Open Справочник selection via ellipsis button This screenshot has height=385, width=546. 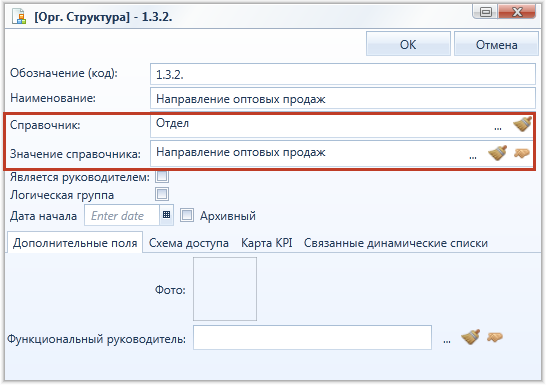coord(498,128)
